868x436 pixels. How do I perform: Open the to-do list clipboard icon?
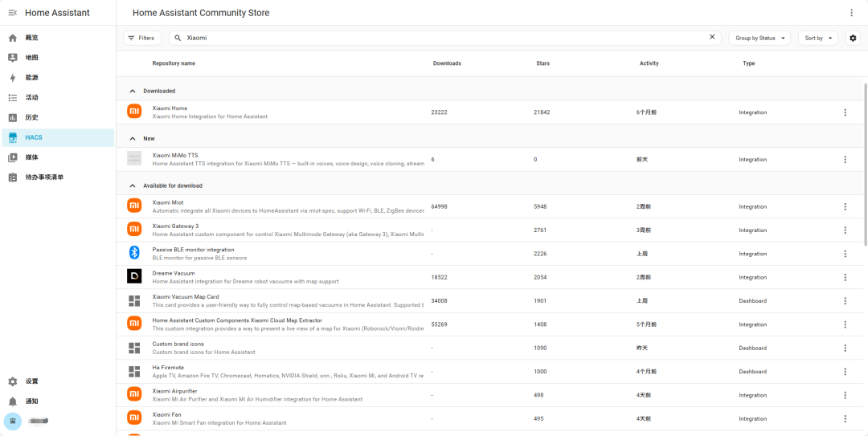[x=13, y=177]
